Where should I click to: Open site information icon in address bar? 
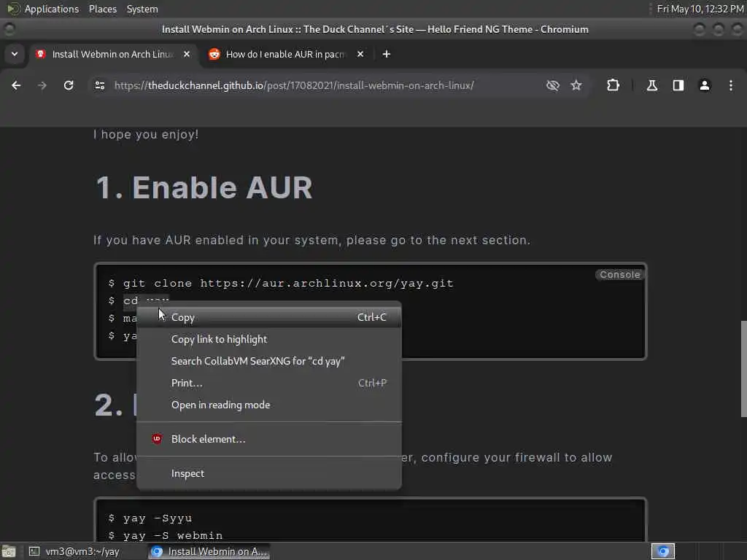[x=99, y=85]
